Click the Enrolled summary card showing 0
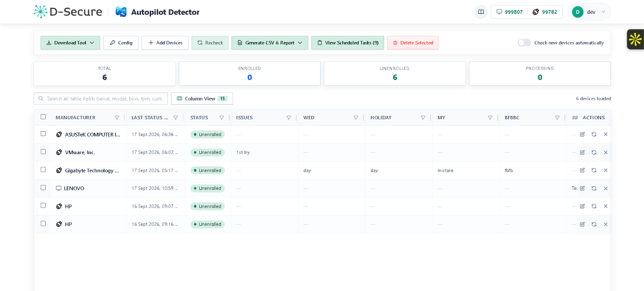The width and height of the screenshot is (644, 291). [250, 73]
